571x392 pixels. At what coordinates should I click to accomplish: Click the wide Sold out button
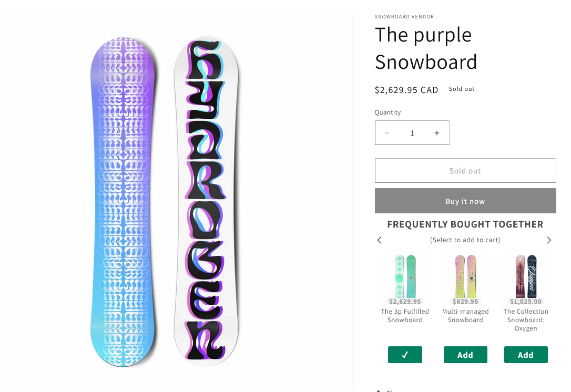pos(465,171)
